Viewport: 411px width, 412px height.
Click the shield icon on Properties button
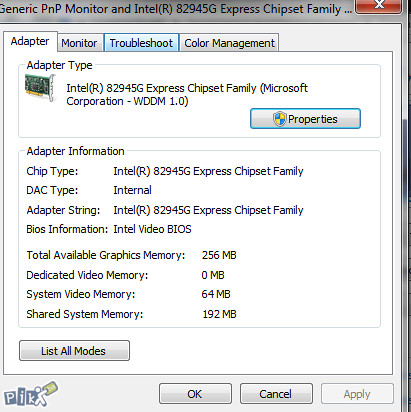tap(279, 119)
